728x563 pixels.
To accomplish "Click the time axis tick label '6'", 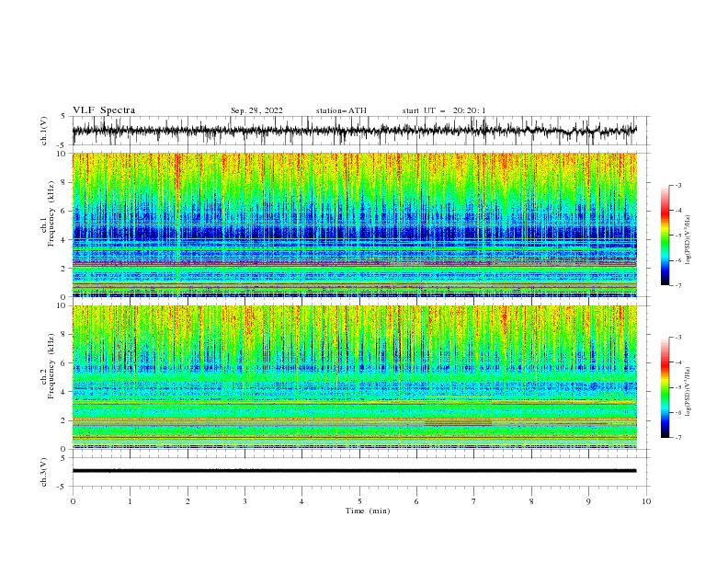I will tap(416, 501).
